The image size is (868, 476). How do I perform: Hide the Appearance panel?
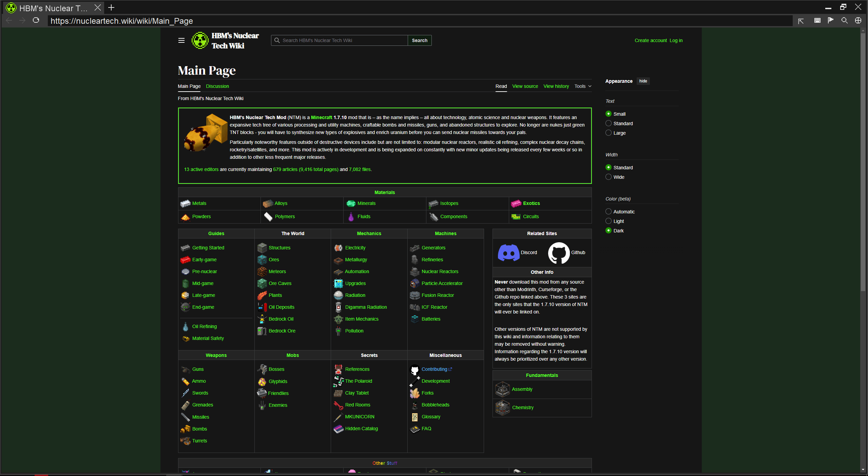(643, 81)
